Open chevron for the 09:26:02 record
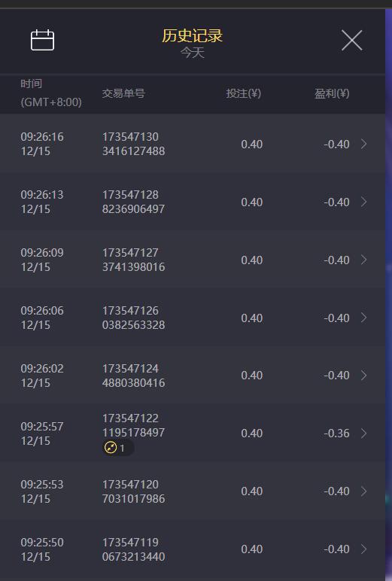Image resolution: width=392 pixels, height=581 pixels. (364, 376)
